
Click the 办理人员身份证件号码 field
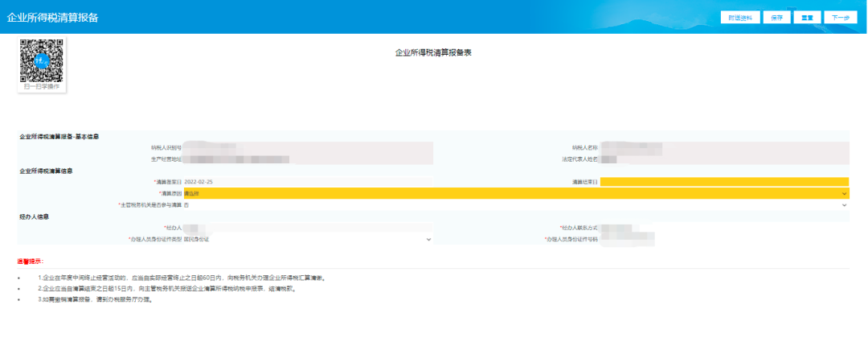point(723,240)
